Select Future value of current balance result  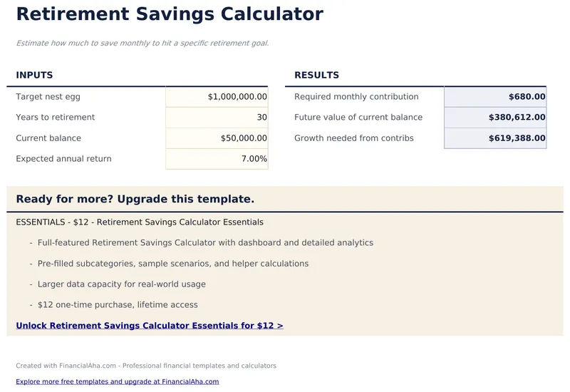coord(495,118)
